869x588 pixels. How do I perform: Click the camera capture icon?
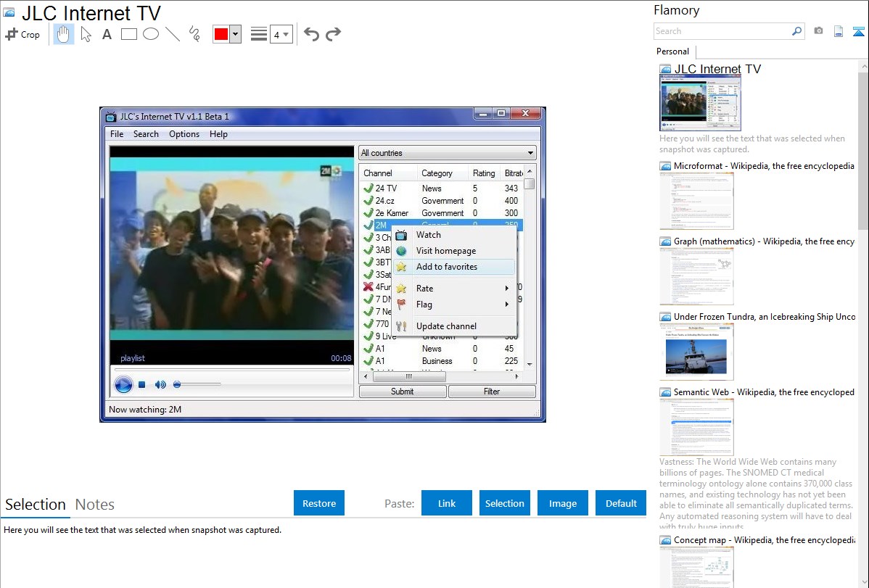(818, 31)
